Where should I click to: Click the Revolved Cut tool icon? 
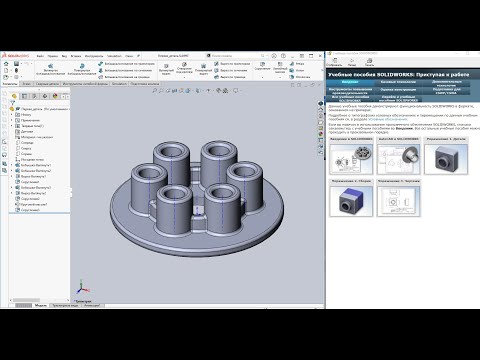[x=203, y=66]
